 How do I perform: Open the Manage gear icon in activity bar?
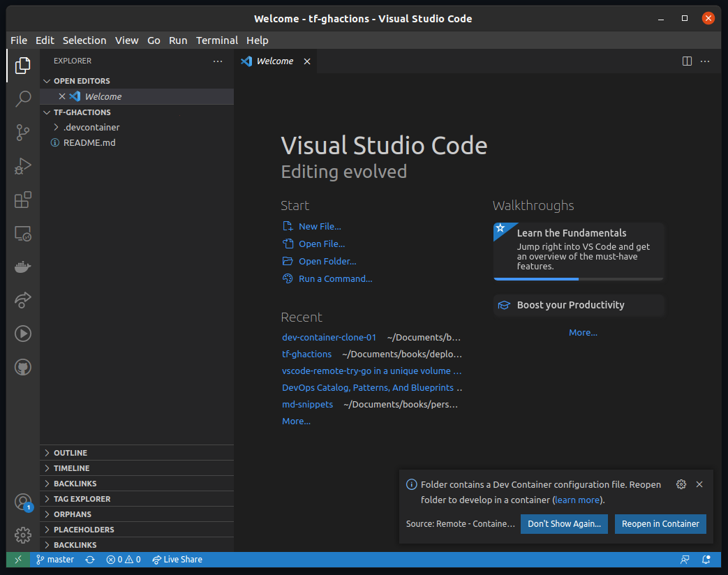(23, 535)
